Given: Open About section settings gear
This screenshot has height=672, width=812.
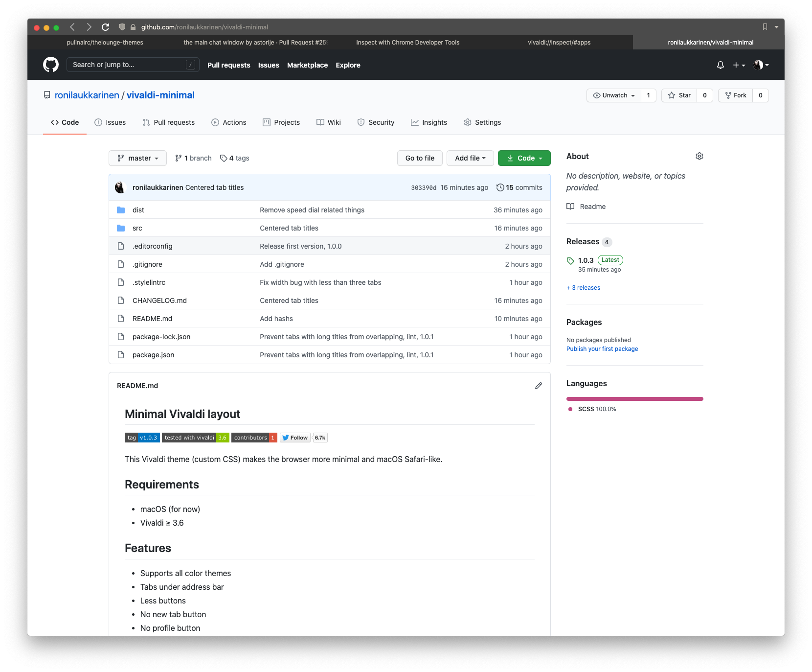Looking at the screenshot, I should tap(699, 156).
